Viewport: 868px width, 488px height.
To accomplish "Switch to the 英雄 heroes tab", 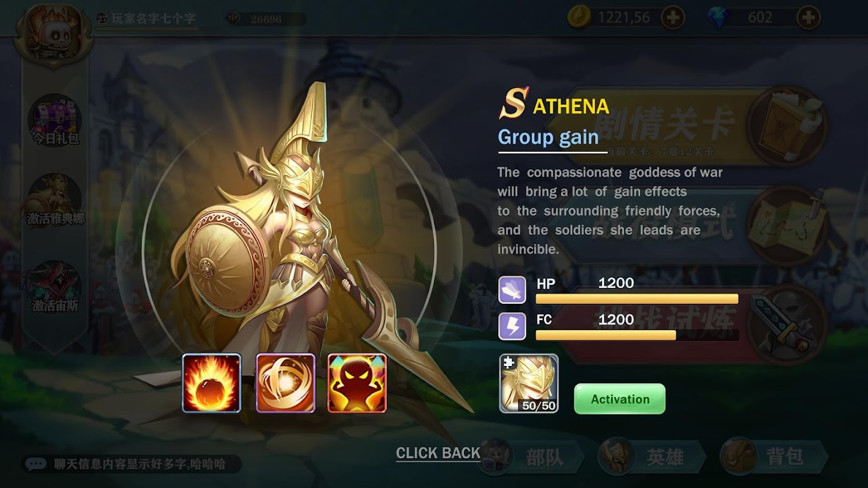I will tap(652, 457).
